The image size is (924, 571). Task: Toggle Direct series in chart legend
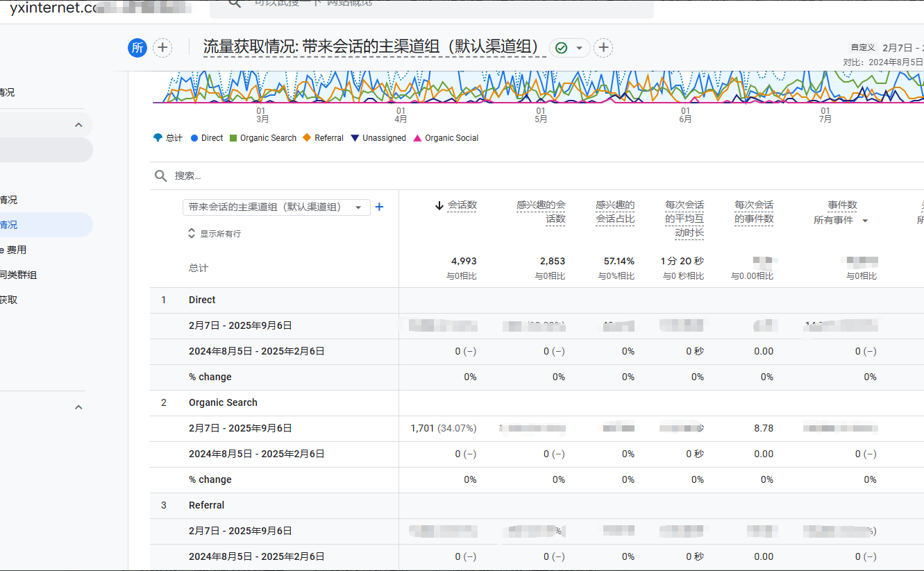[207, 138]
